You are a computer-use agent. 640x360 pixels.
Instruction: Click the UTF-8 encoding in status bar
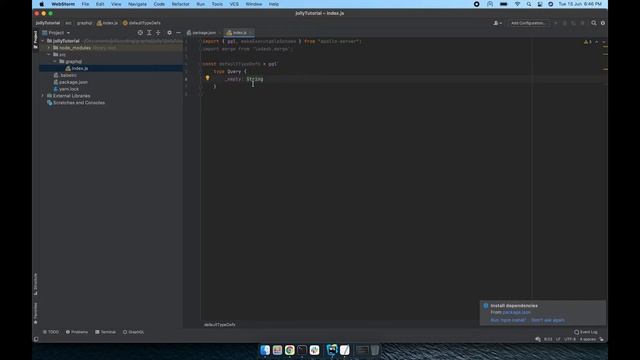pos(570,339)
